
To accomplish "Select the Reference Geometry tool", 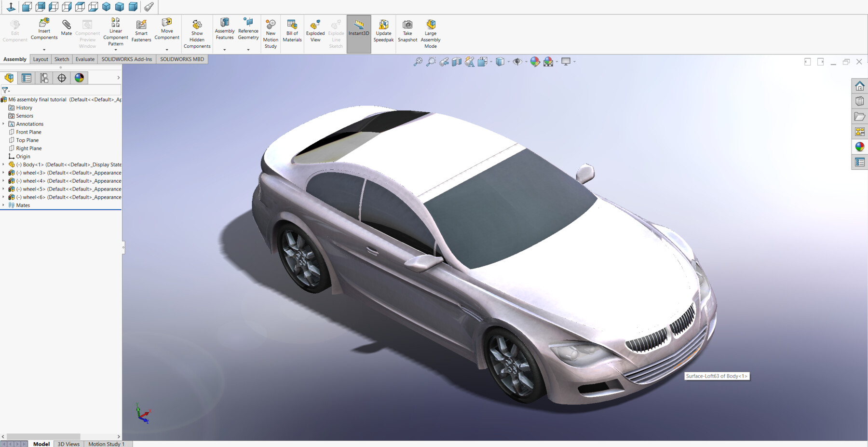I will click(248, 29).
